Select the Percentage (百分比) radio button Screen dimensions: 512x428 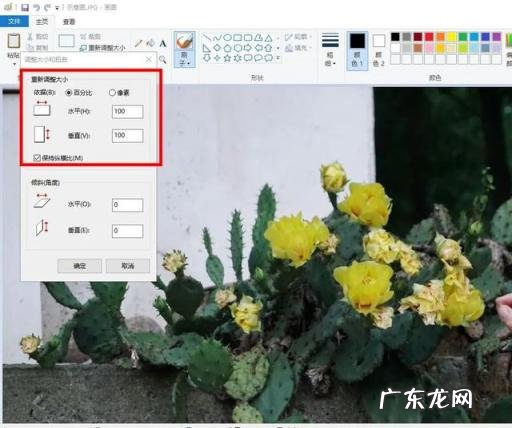(69, 93)
